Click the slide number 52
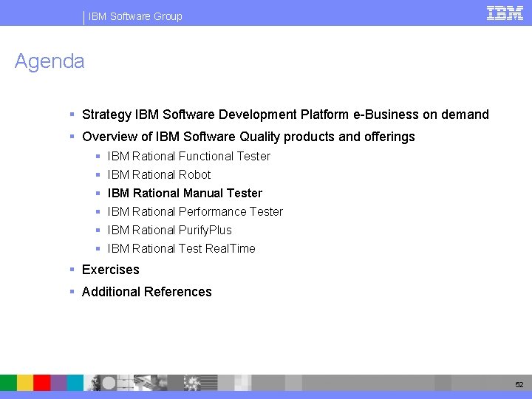The image size is (532, 399). point(519,384)
